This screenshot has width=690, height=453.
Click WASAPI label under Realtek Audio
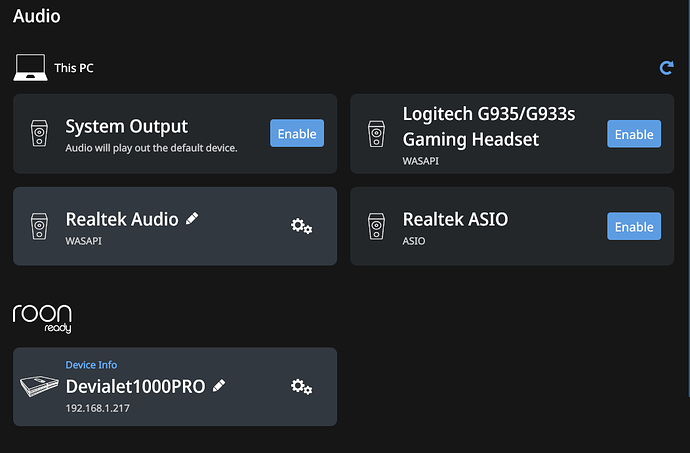[x=84, y=241]
